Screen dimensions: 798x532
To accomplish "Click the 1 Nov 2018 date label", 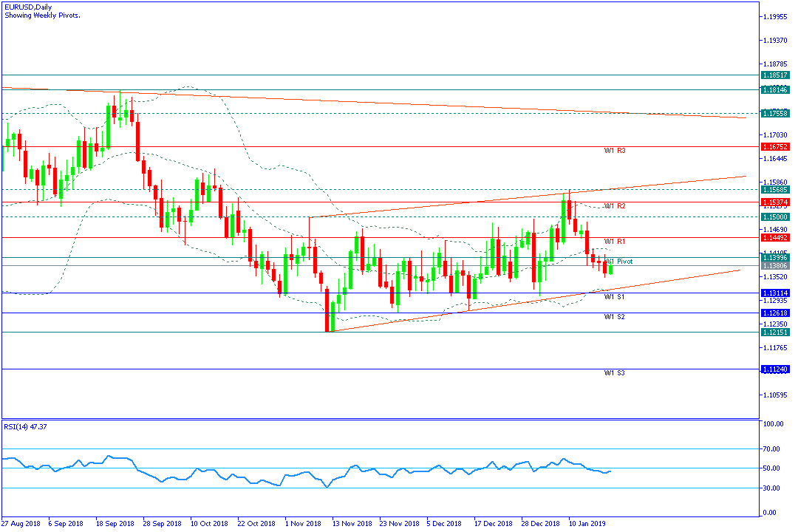I will [304, 523].
